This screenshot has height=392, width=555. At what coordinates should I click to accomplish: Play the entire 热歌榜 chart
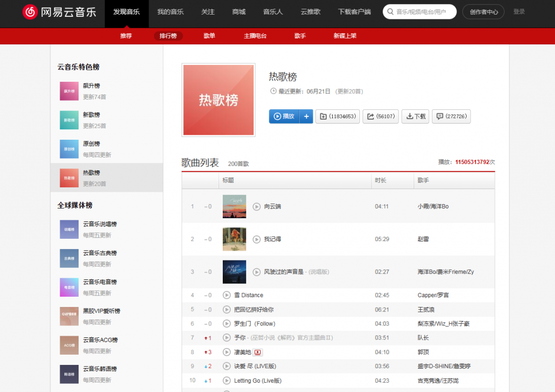(284, 116)
